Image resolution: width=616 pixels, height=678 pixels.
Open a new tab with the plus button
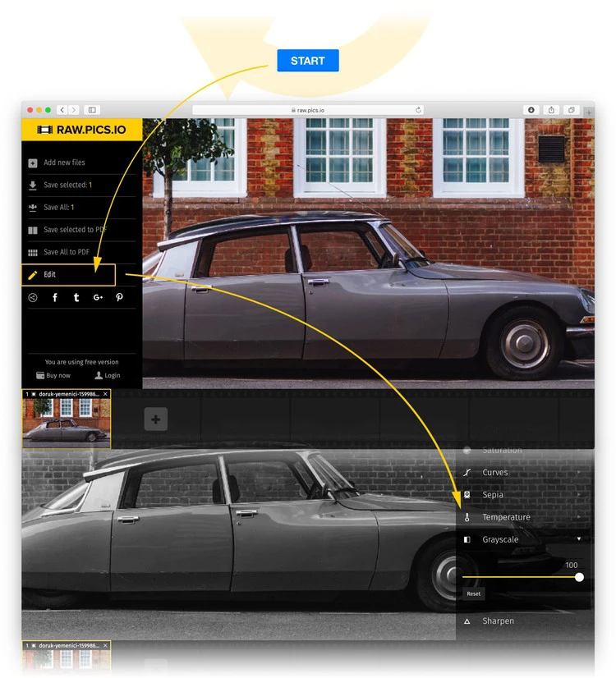click(589, 112)
